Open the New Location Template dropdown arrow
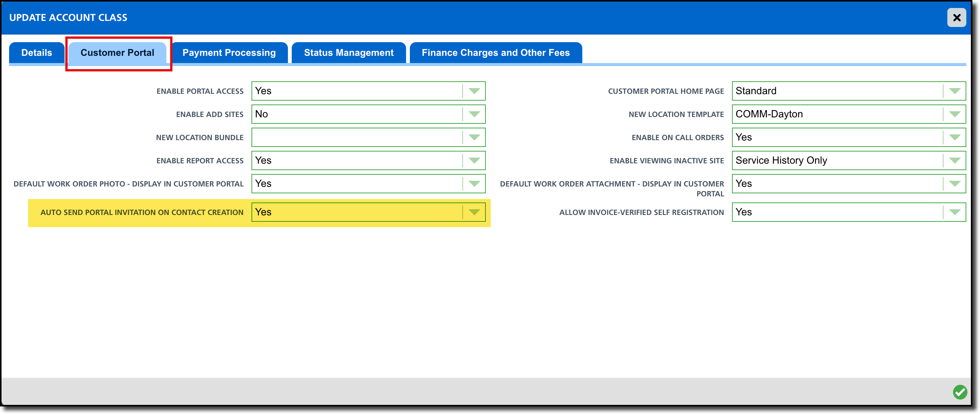Viewport: 980px width, 414px height. [955, 114]
